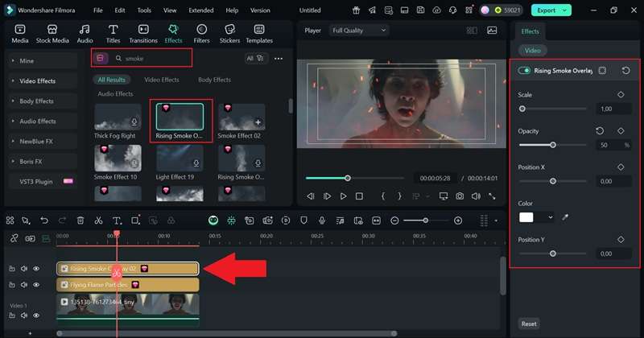Add a Scale keyframe
This screenshot has height=338, width=644.
[x=621, y=94]
